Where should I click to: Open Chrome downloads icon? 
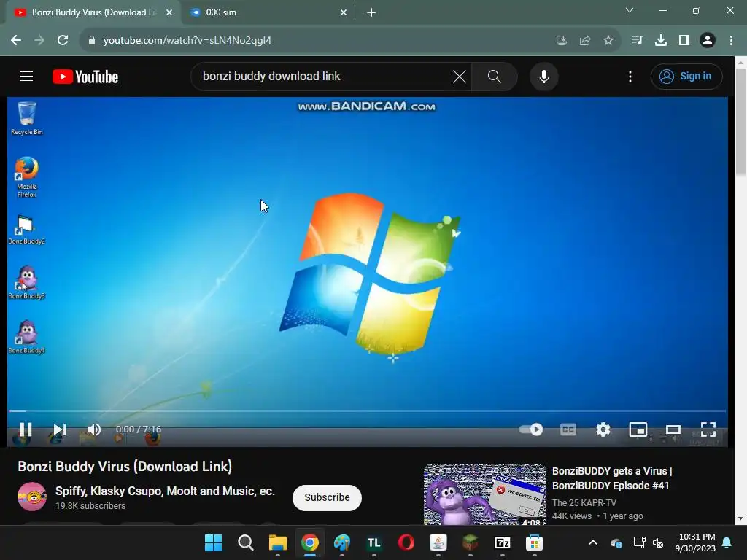pyautogui.click(x=661, y=40)
